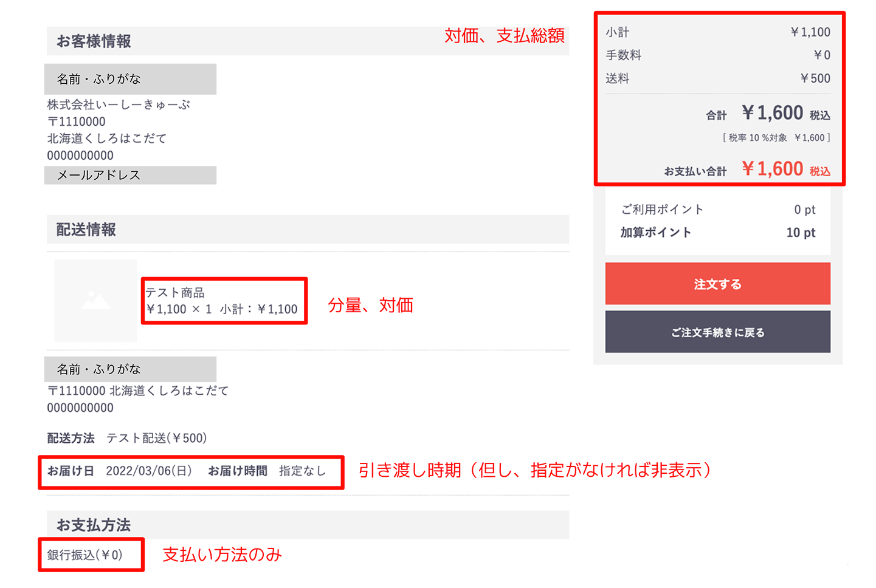
Task: Click the ご利用ポイント 0 pt row
Action: click(717, 210)
